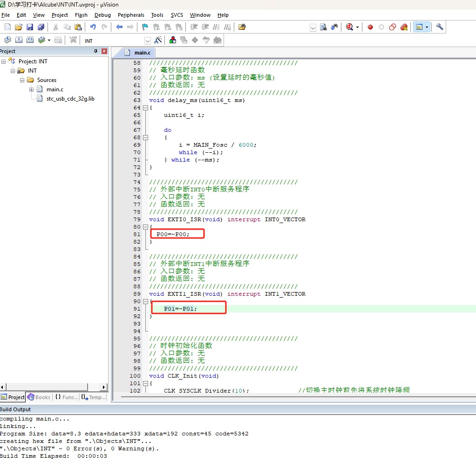Save the current file

pos(30,27)
